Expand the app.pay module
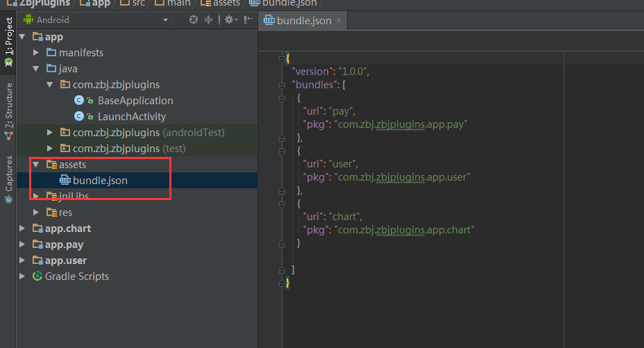The height and width of the screenshot is (348, 644). tap(22, 245)
